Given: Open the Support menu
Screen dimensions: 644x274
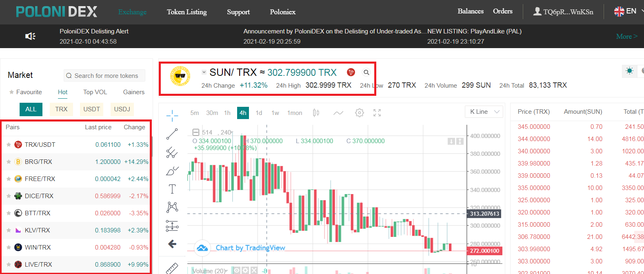Looking at the screenshot, I should tap(238, 12).
